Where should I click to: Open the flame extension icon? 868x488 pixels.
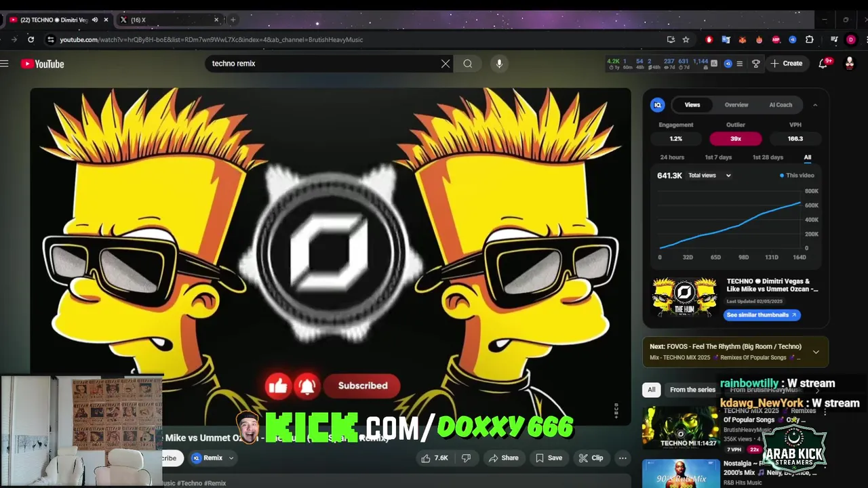[759, 39]
